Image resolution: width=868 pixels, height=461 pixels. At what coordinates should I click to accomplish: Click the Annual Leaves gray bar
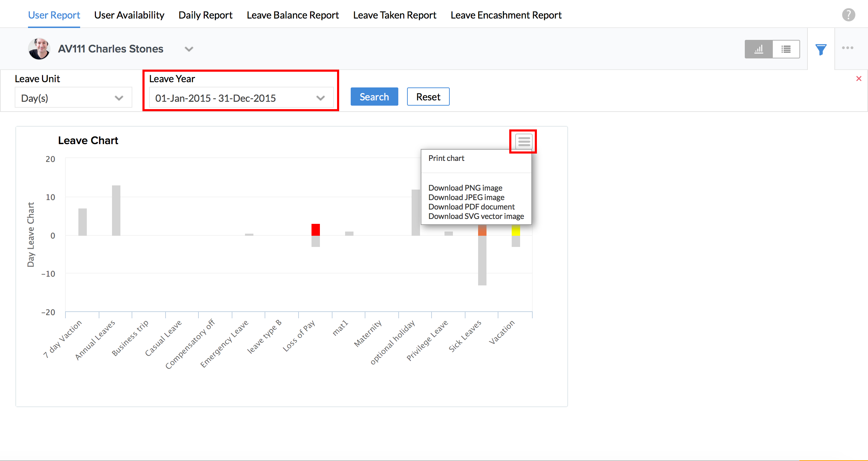click(116, 210)
